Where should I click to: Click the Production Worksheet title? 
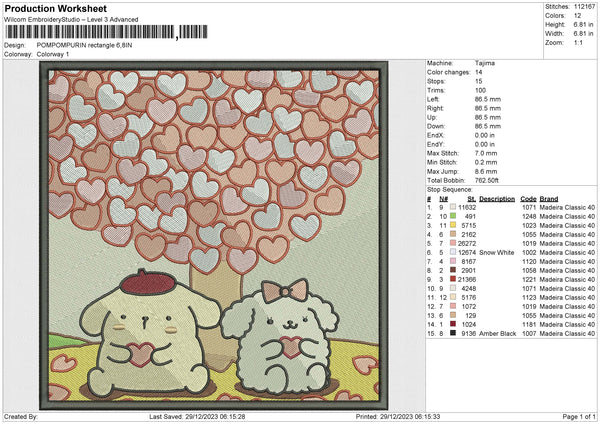click(55, 8)
